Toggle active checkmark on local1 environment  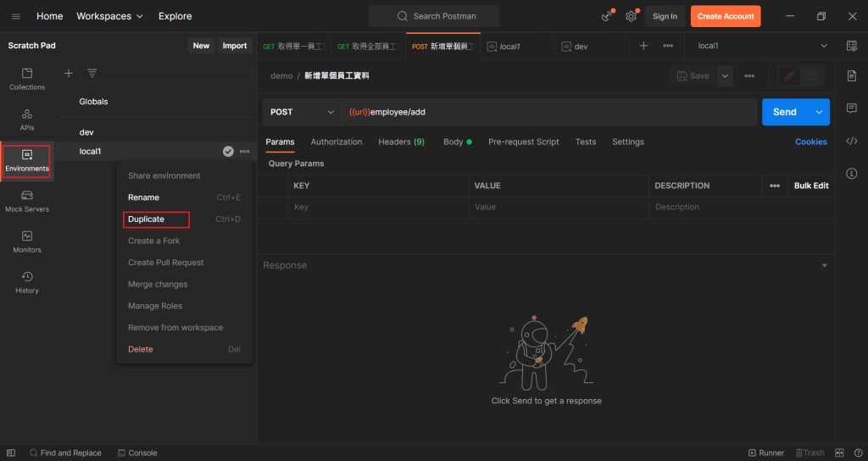tap(228, 151)
